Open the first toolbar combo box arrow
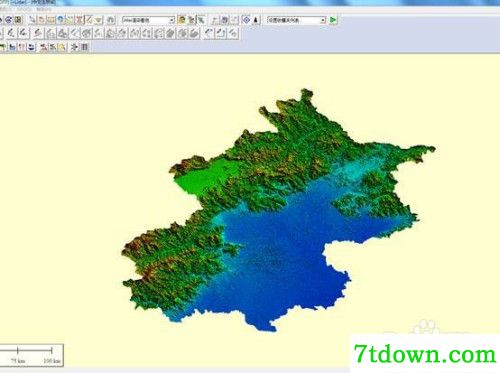 pos(172,20)
